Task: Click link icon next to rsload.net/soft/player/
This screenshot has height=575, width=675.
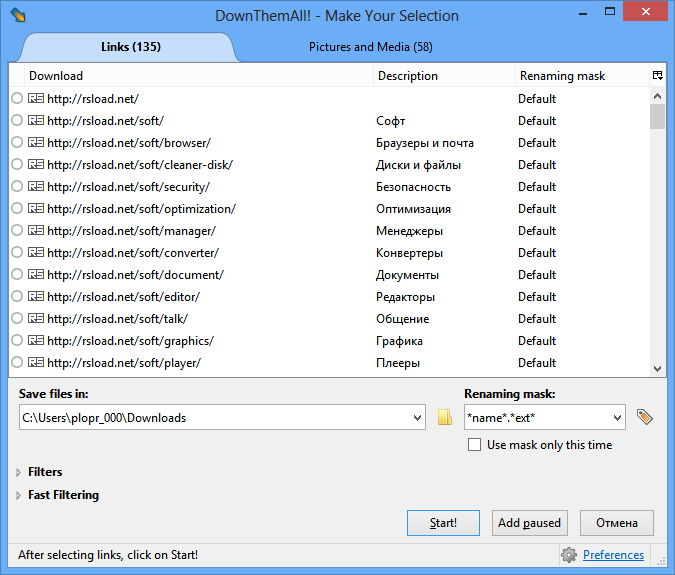Action: pos(36,363)
